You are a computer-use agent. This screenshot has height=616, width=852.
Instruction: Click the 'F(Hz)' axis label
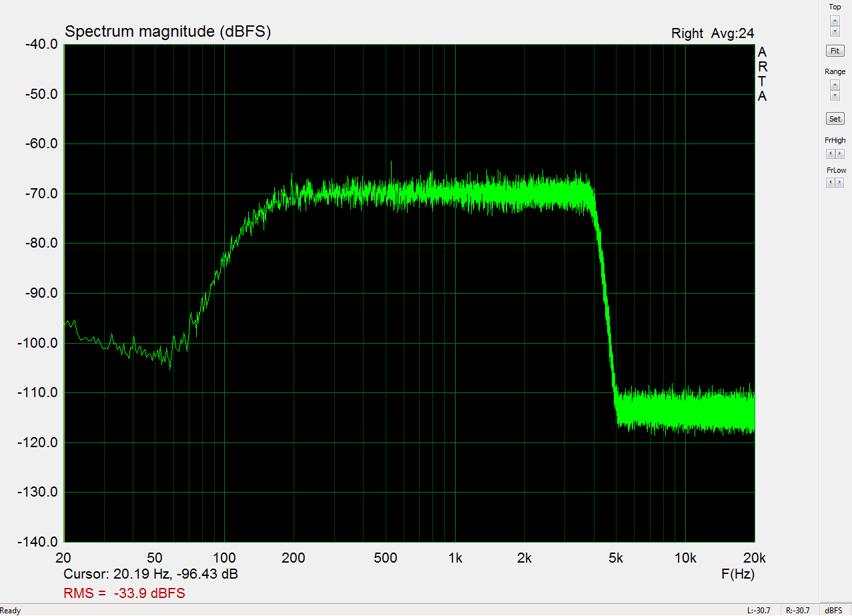(x=737, y=574)
